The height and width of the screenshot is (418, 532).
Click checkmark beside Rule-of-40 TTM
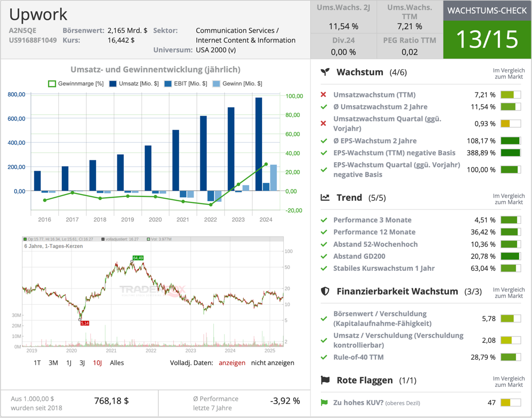tap(324, 357)
